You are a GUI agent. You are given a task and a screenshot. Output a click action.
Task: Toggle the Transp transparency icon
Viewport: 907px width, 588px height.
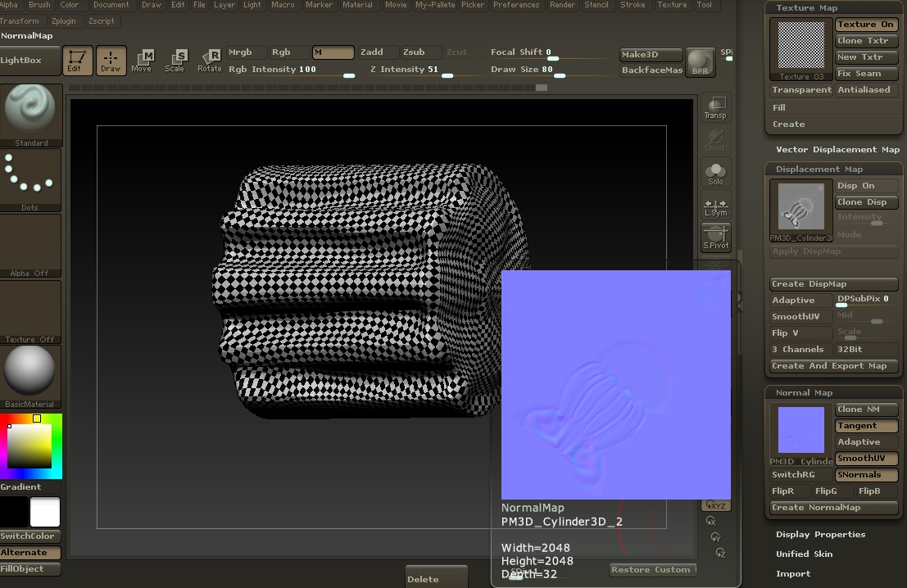[x=715, y=108]
